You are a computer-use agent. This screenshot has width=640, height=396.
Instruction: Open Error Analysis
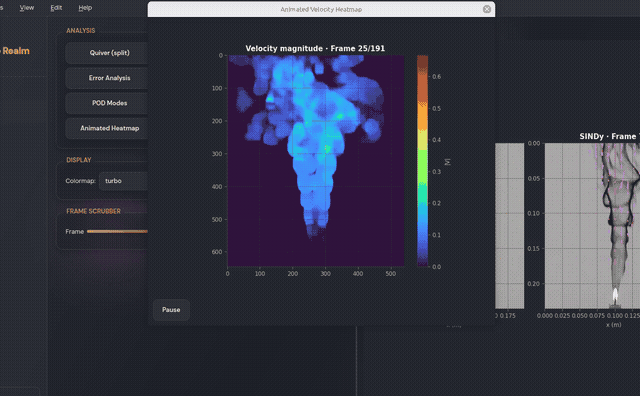(107, 78)
